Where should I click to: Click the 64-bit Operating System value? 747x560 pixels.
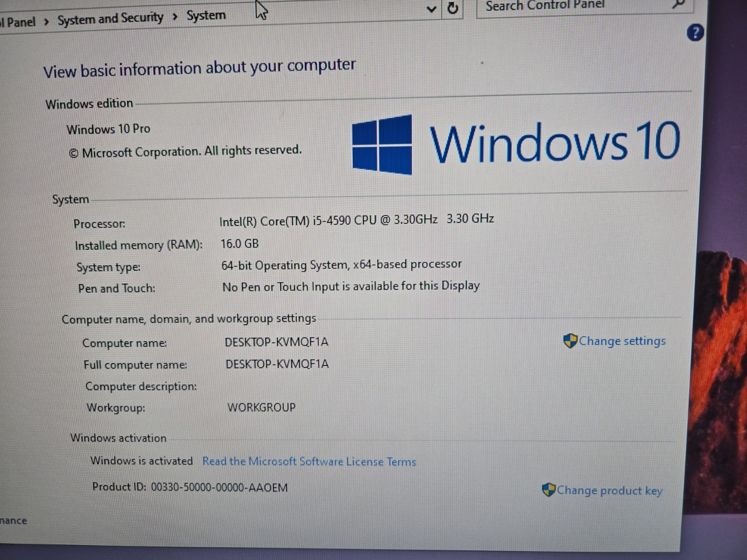(341, 265)
